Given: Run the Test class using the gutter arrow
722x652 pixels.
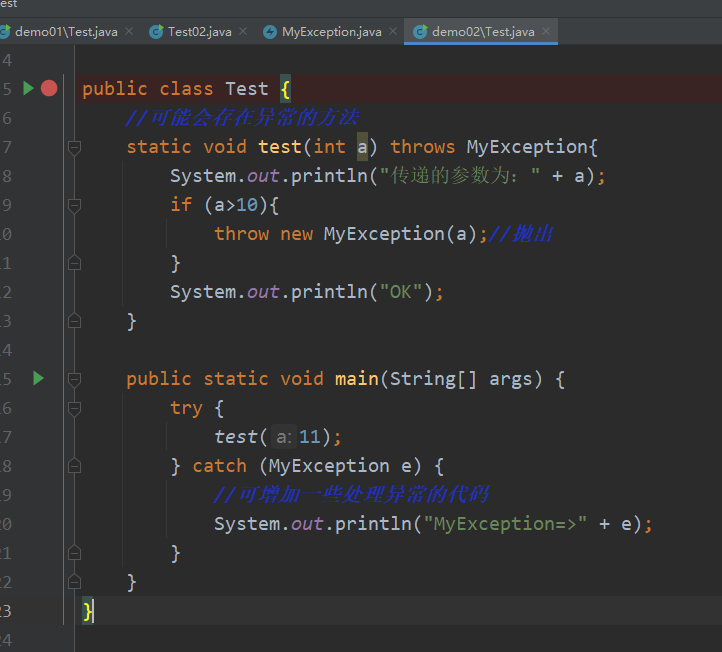Looking at the screenshot, I should pos(29,88).
